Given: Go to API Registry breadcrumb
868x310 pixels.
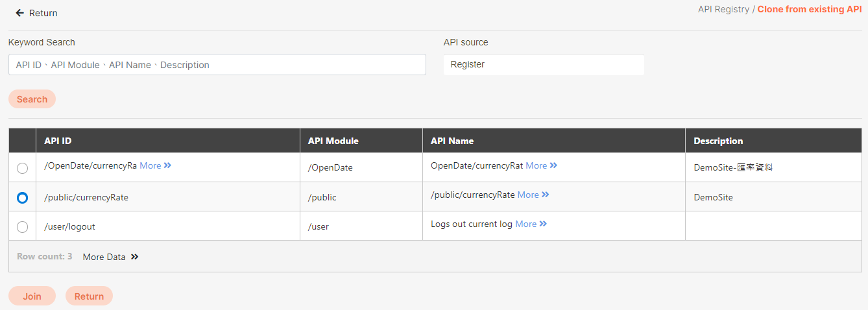Looking at the screenshot, I should (723, 10).
